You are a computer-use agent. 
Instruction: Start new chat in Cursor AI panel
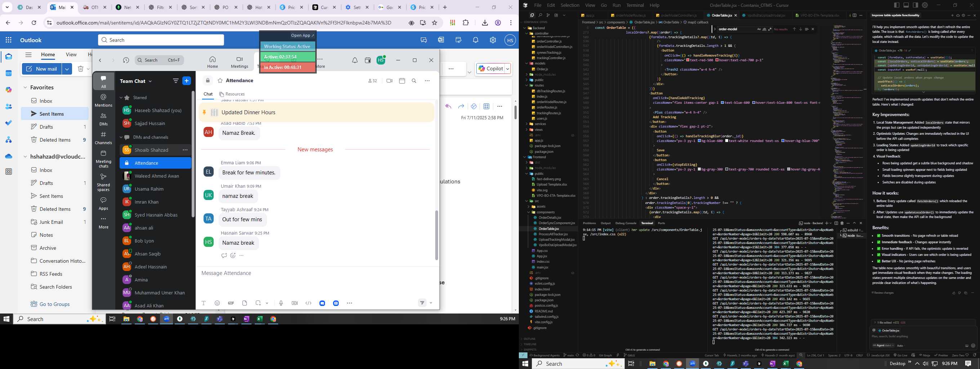click(x=952, y=15)
